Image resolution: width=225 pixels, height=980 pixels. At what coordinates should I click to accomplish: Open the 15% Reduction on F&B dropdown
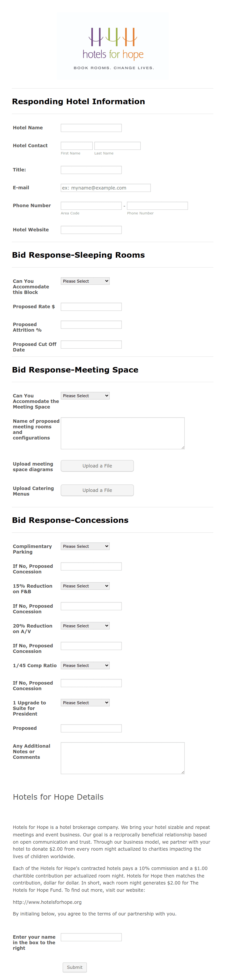click(x=85, y=586)
